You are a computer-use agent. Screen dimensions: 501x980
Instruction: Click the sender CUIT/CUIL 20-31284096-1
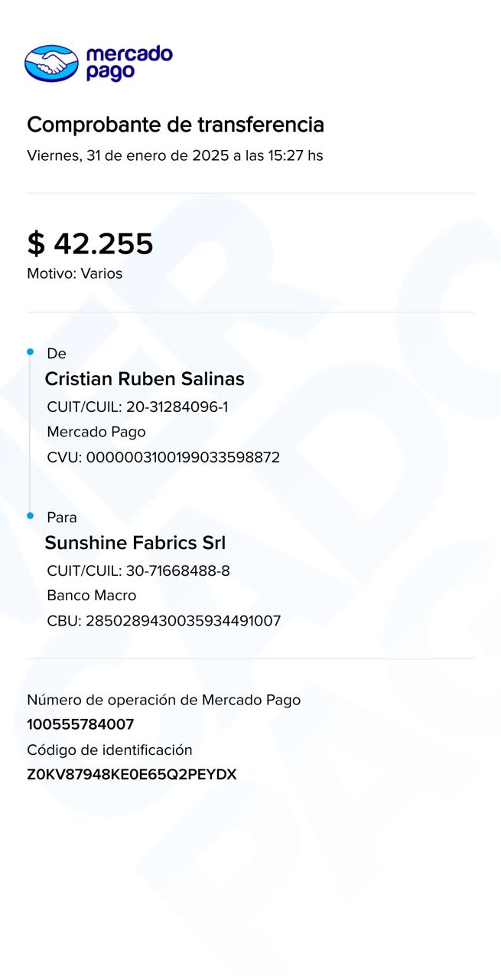pos(138,407)
